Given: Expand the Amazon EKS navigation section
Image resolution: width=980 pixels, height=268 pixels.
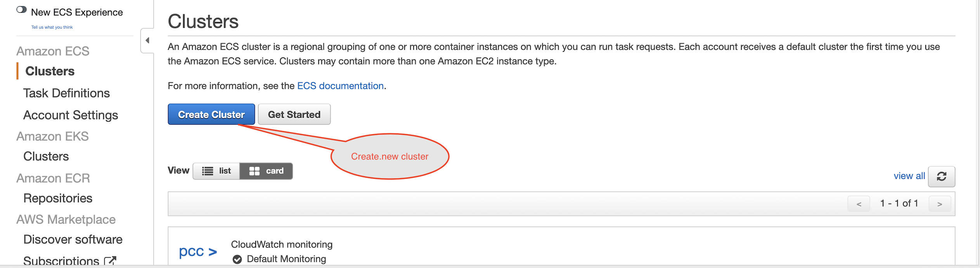Looking at the screenshot, I should coord(52,136).
